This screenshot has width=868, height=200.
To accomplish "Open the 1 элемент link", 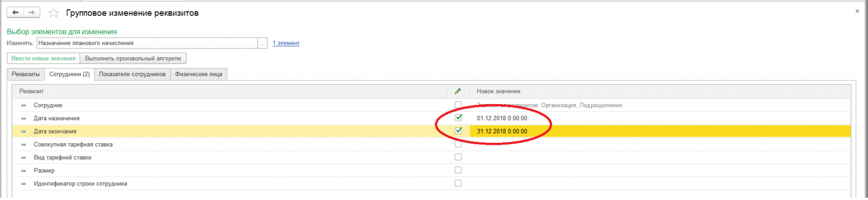I will (286, 43).
